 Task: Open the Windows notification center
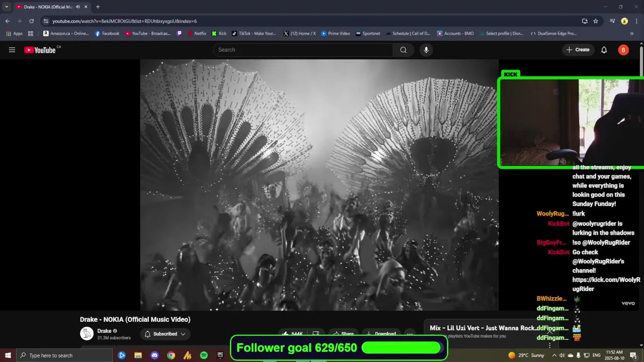pyautogui.click(x=634, y=355)
